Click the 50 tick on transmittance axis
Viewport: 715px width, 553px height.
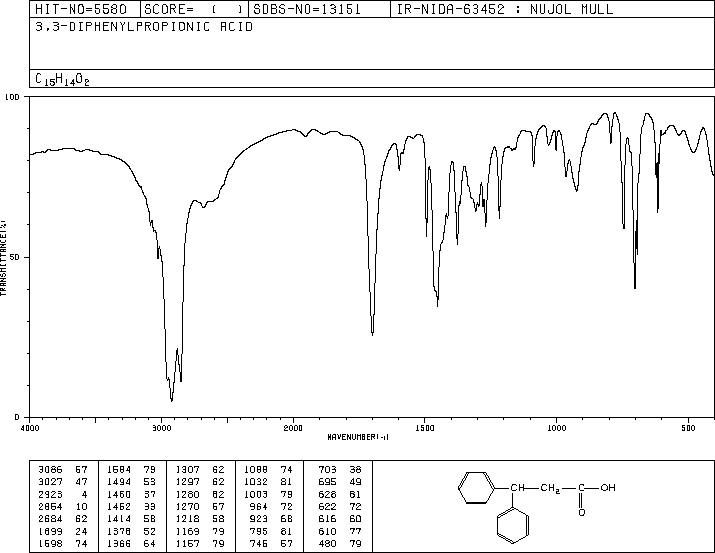click(15, 257)
